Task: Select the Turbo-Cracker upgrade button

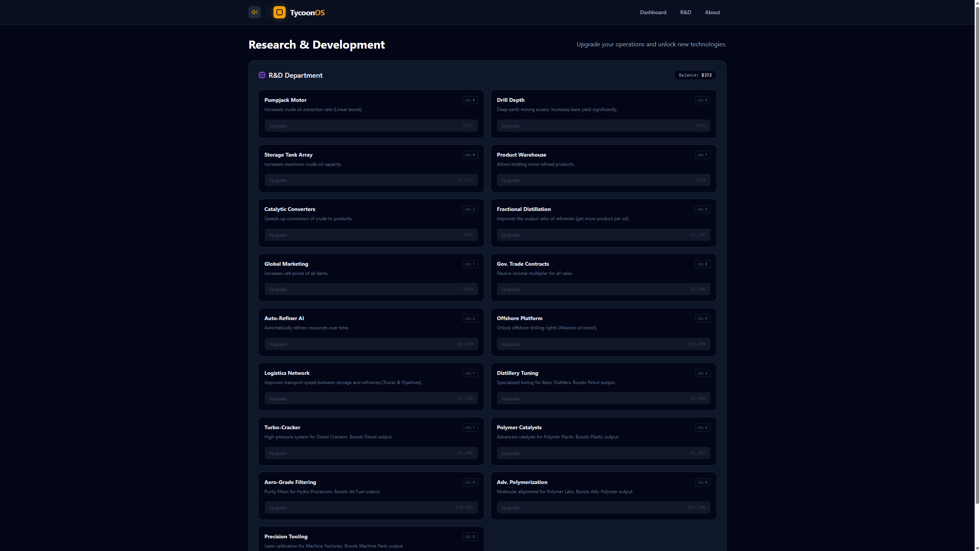Action: click(370, 453)
